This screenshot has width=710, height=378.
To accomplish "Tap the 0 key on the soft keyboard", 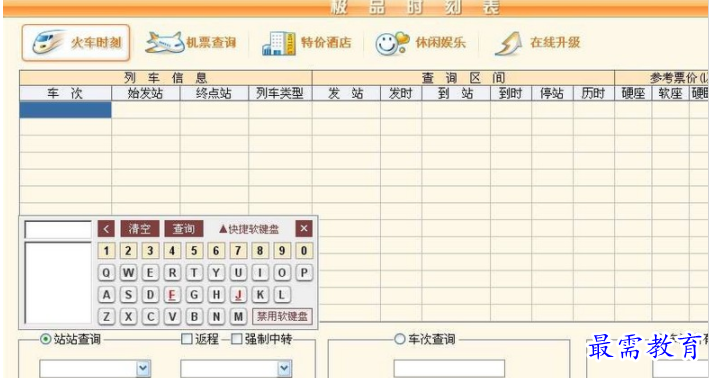I will tap(304, 250).
